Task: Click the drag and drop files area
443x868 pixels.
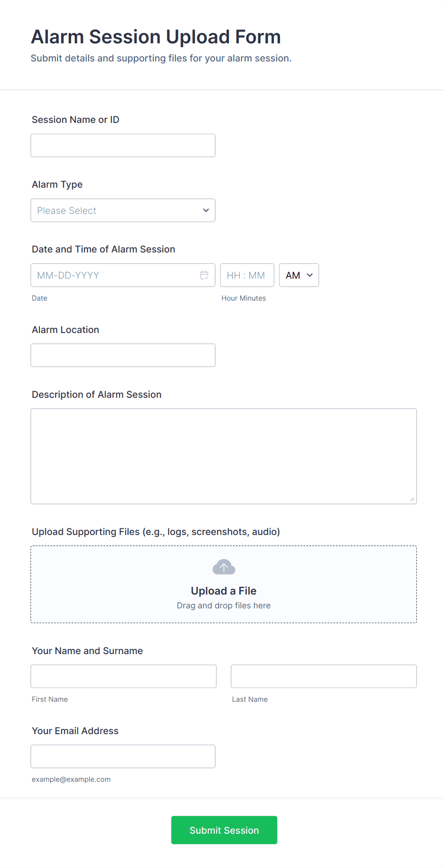Action: click(x=223, y=606)
